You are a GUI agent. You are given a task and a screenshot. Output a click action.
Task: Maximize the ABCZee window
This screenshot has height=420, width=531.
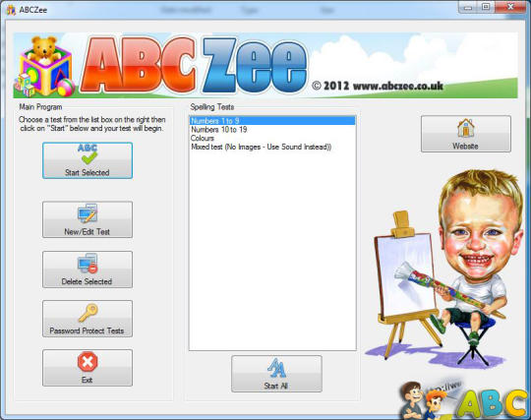pyautogui.click(x=486, y=7)
